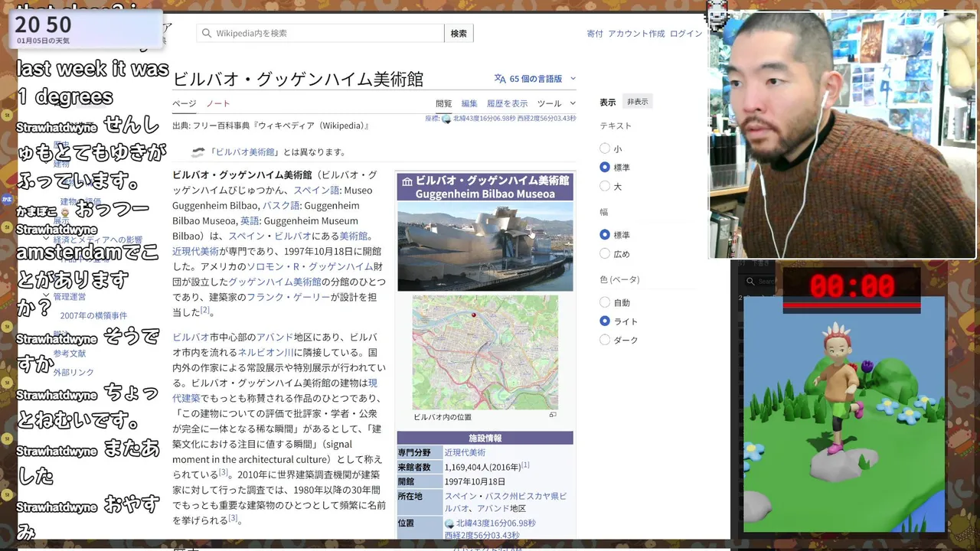
Task: Follow the ビルバオ美術館 disambiguation link
Action: pos(245,152)
